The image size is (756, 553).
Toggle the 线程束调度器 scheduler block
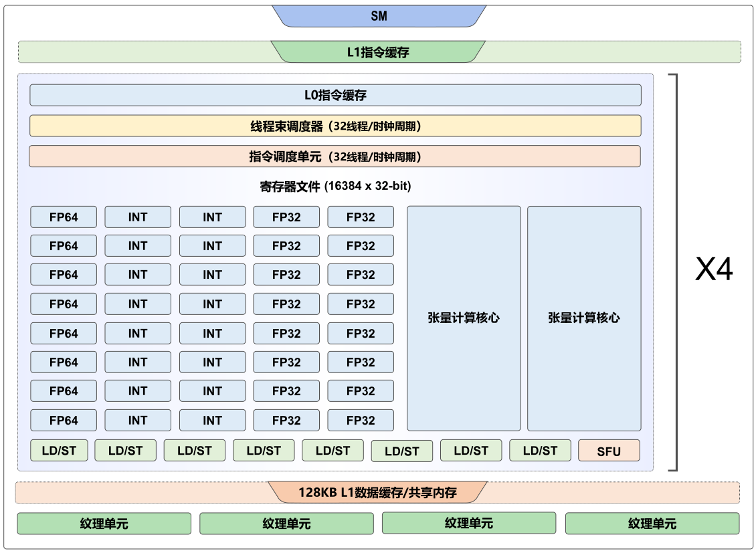click(335, 126)
